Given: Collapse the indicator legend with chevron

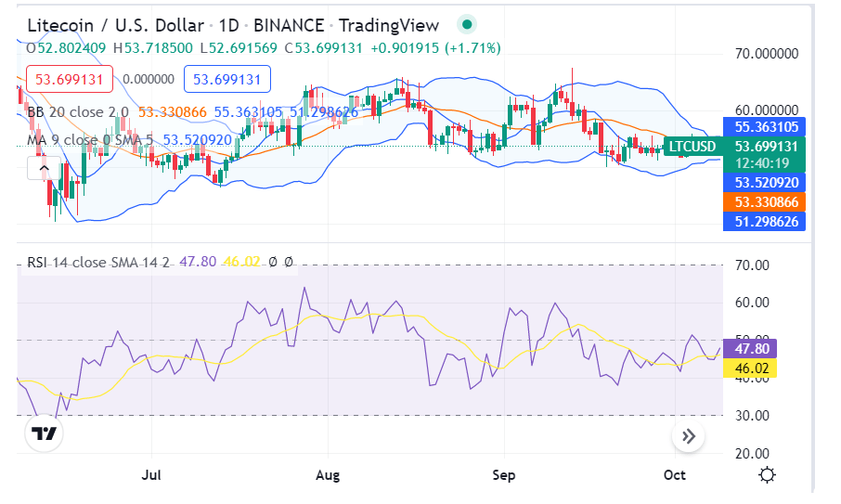Looking at the screenshot, I should tap(42, 169).
